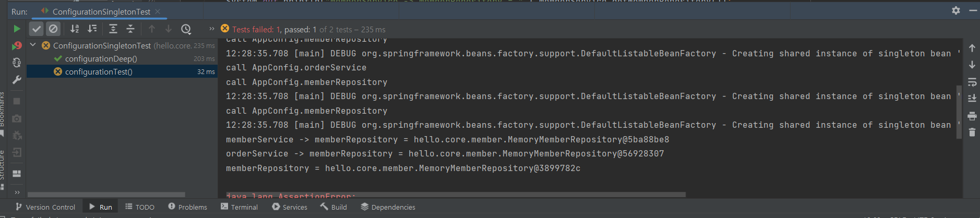This screenshot has height=218, width=980.
Task: Click orderService MemoryMemberRepository@56928307 line
Action: pos(445,154)
